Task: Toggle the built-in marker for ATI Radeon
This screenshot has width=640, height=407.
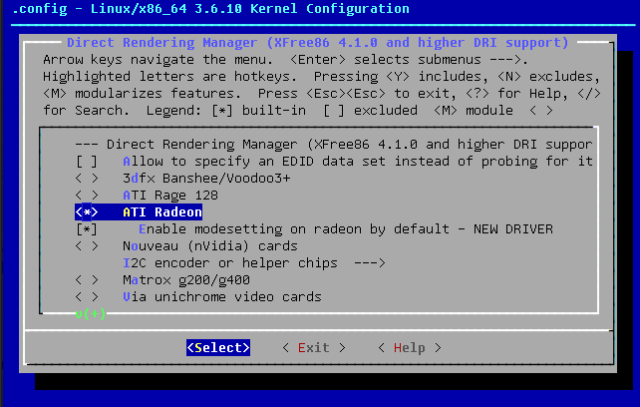Action: point(87,212)
